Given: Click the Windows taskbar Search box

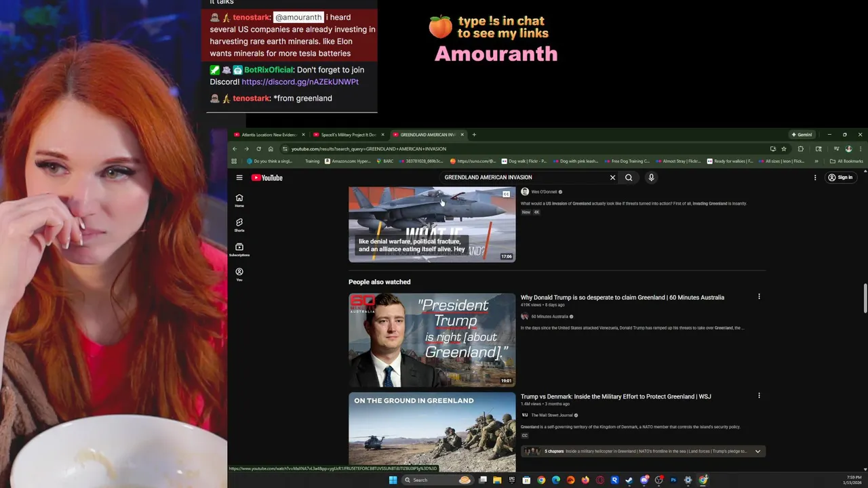Looking at the screenshot, I should [x=438, y=480].
